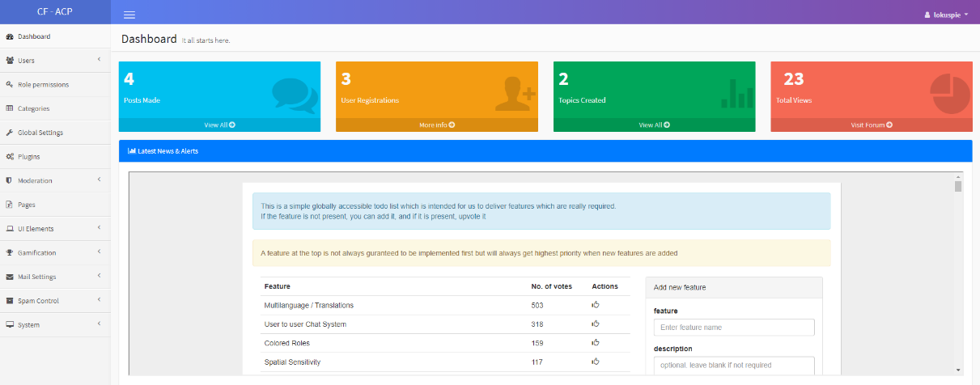This screenshot has width=980, height=385.
Task: Click the edit icon beside Pages
Action: click(x=10, y=205)
